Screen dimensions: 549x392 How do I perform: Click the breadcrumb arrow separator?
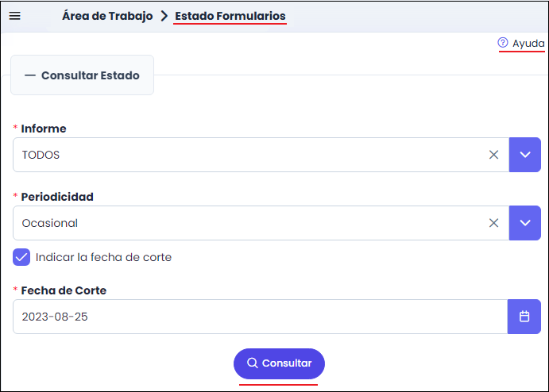pos(164,16)
